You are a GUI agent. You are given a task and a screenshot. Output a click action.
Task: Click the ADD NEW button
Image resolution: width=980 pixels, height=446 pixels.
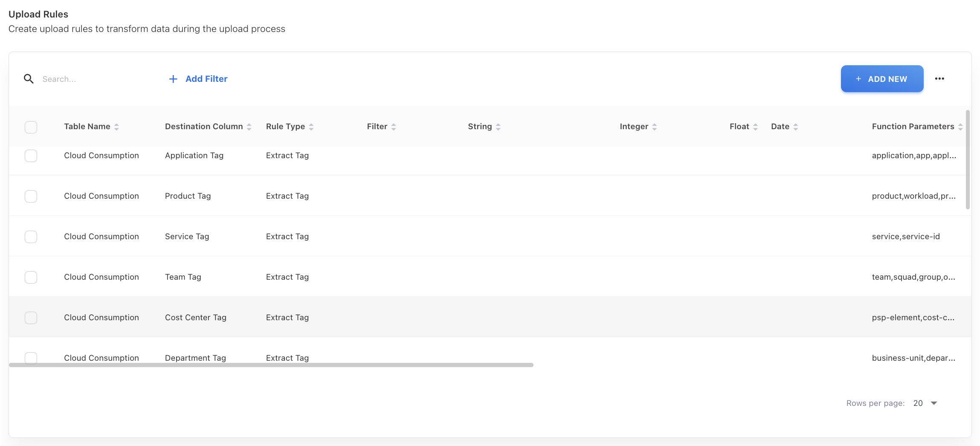pos(882,79)
